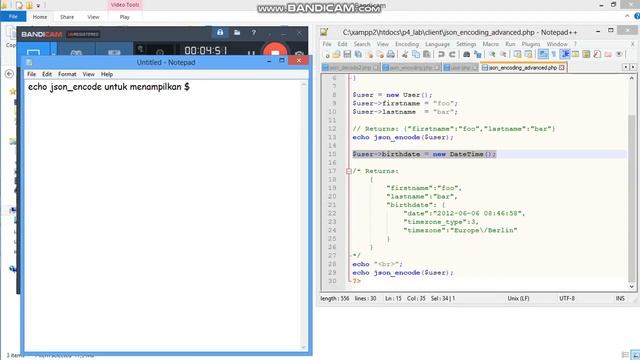Click Bandicam help question mark icon

(253, 33)
